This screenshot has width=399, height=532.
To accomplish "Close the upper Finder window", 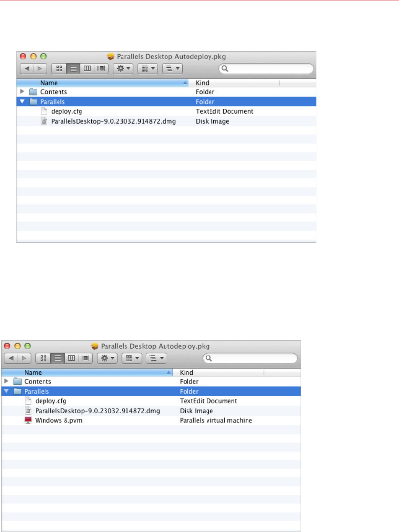I will (x=23, y=56).
